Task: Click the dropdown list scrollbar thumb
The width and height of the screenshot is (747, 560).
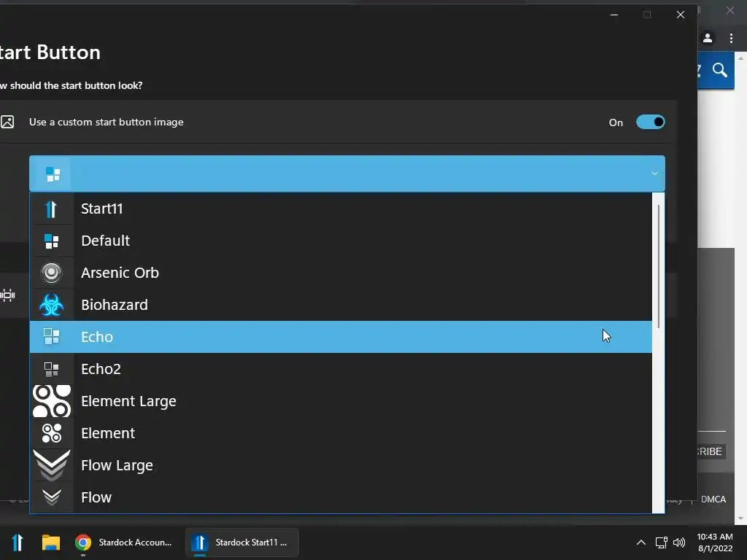Action: click(659, 266)
